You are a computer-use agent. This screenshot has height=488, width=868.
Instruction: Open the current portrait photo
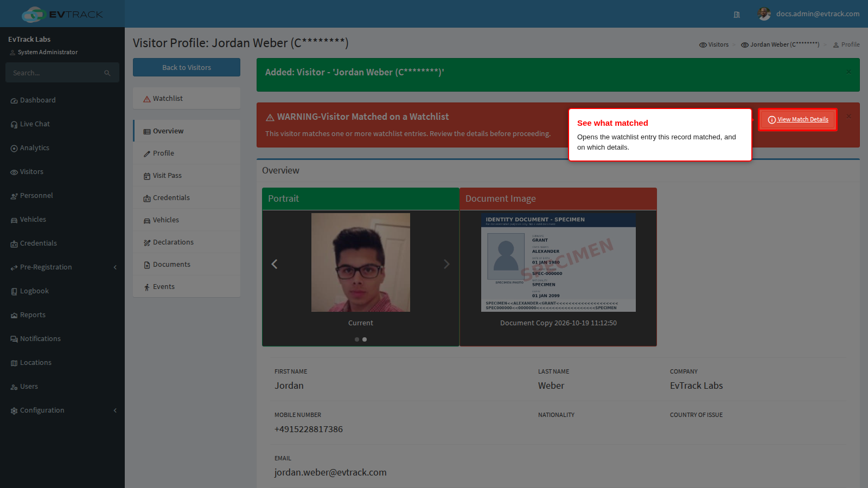pyautogui.click(x=361, y=262)
